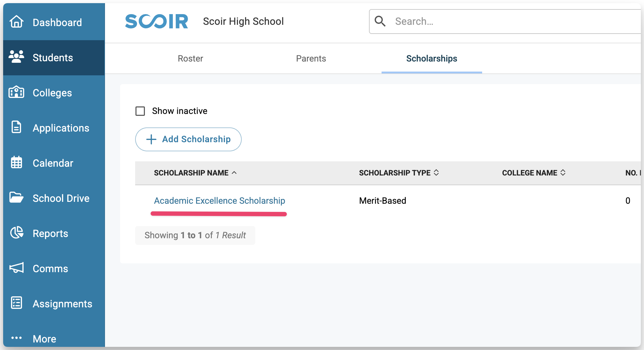Click the Comms megaphone icon

(16, 268)
